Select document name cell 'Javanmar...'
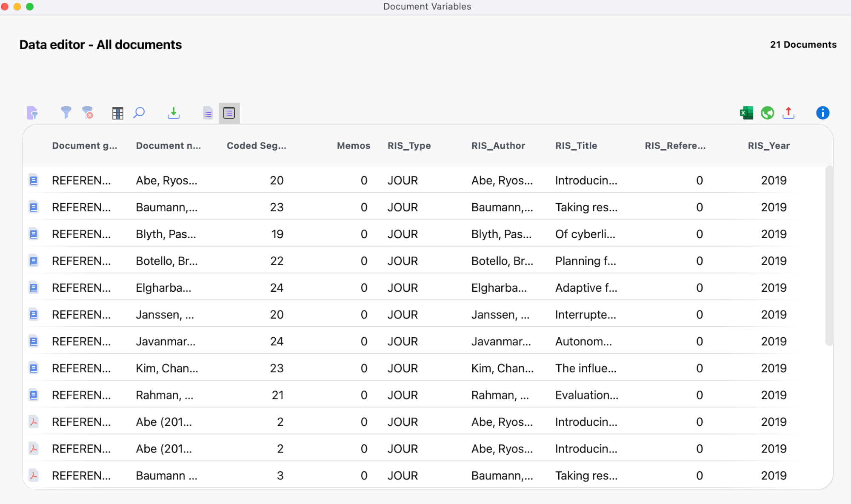Image resolution: width=851 pixels, height=504 pixels. click(x=166, y=341)
